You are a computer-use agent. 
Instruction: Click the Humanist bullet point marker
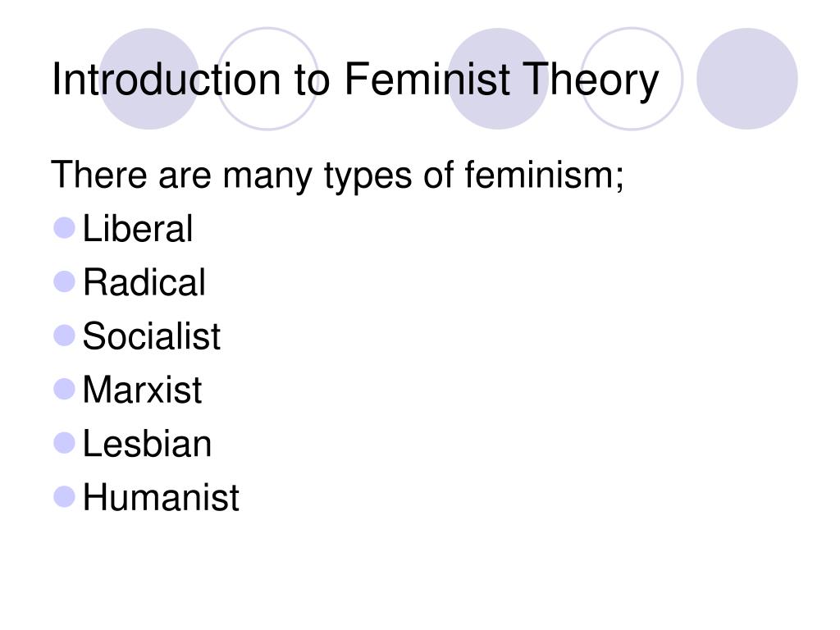click(64, 496)
